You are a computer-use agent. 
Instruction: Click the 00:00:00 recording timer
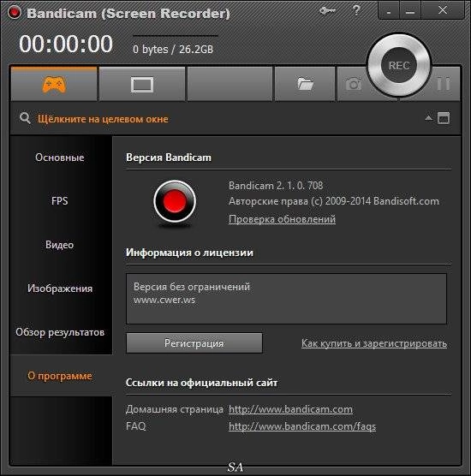[x=66, y=44]
